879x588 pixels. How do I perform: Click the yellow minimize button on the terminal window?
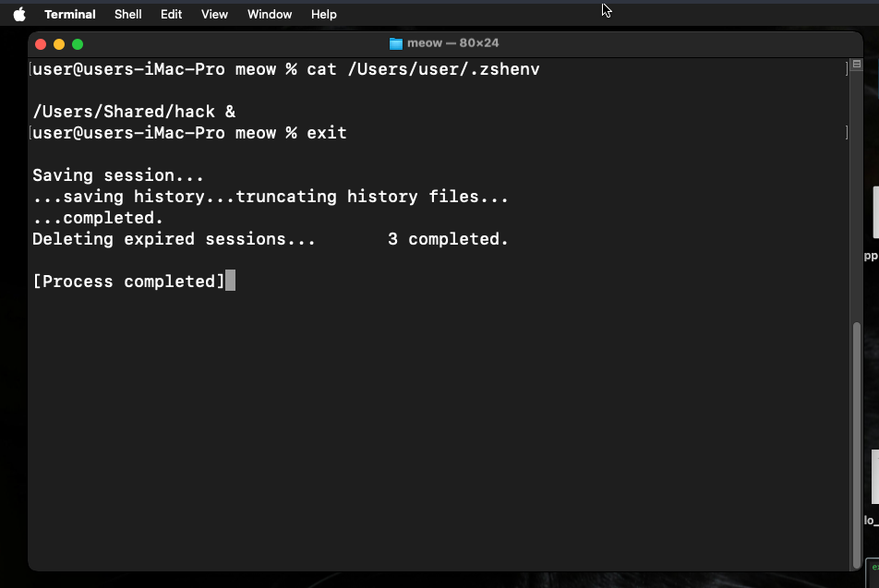click(x=59, y=43)
